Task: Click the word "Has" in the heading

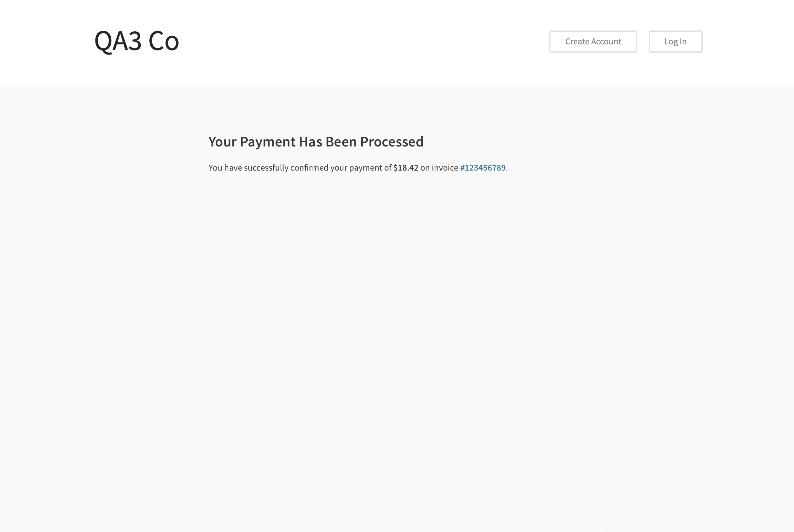Action: [x=310, y=141]
